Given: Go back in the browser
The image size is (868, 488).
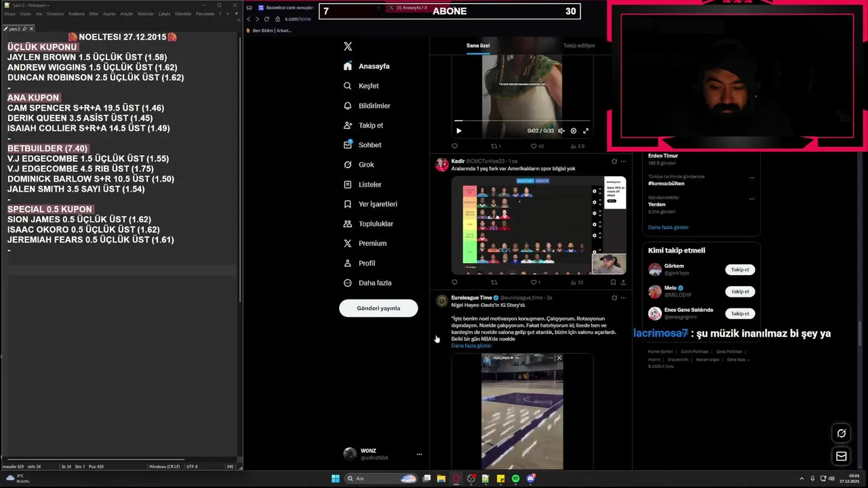Looking at the screenshot, I should [249, 19].
